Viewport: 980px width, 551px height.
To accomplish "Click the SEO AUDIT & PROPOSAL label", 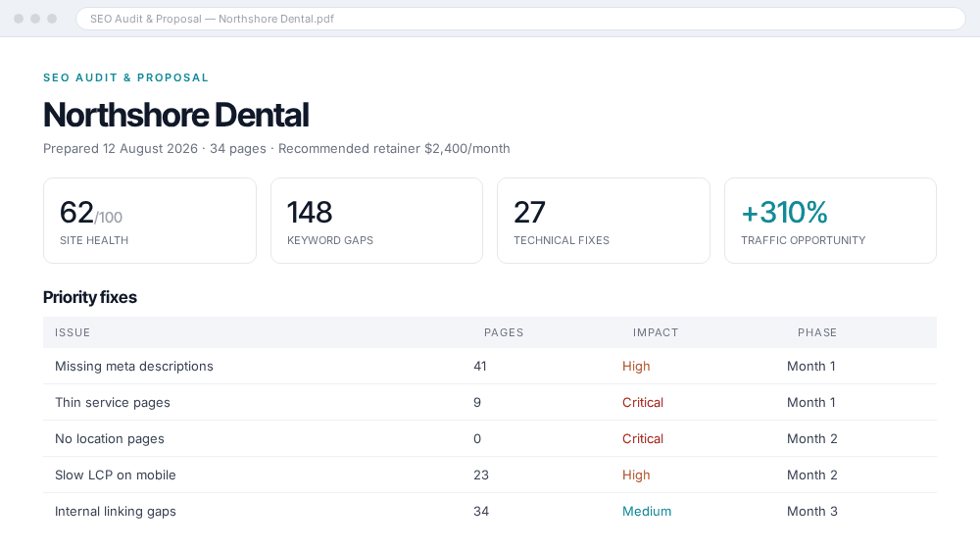I will [125, 77].
